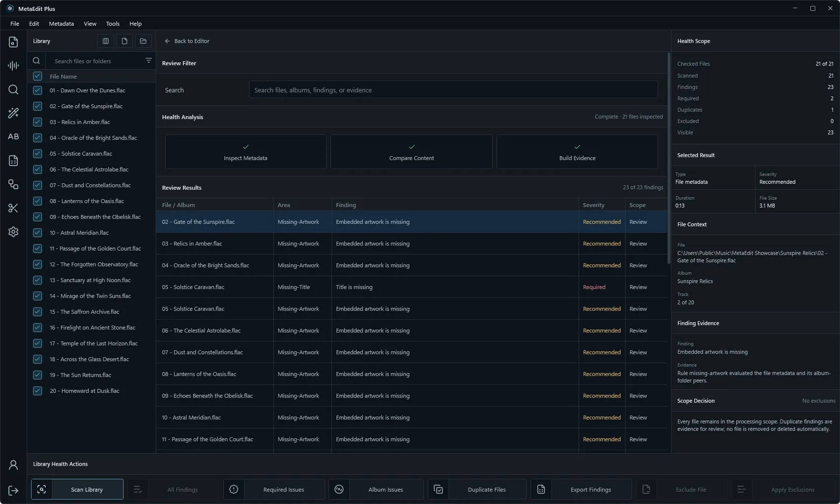This screenshot has height=504, width=840.
Task: Click the review results vertical scrollbar
Action: point(669,158)
